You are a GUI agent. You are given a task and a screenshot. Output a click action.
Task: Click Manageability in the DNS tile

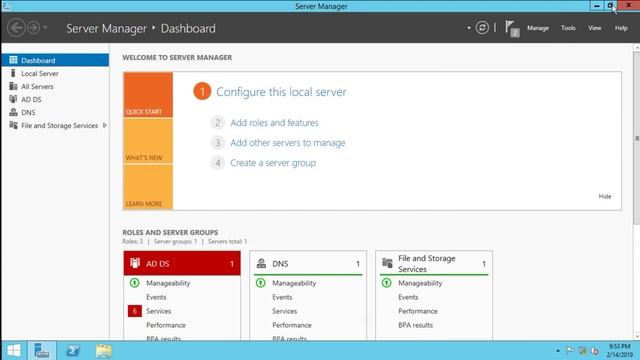294,283
